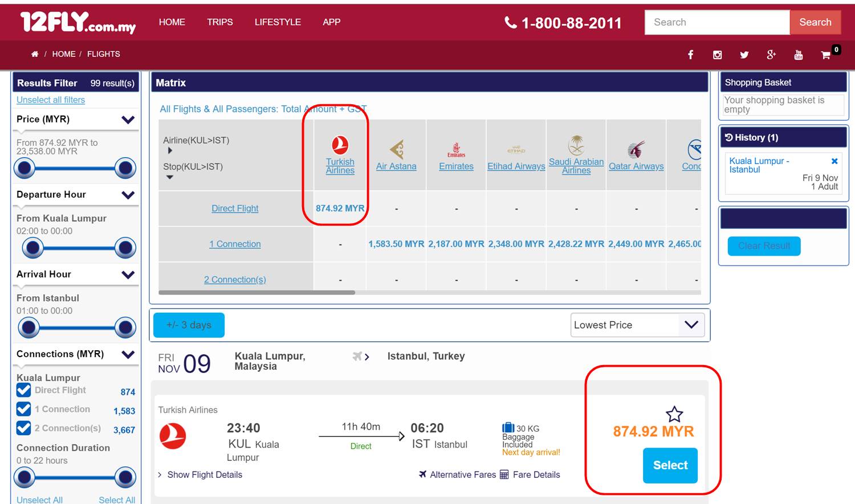The image size is (855, 504).
Task: Click Arrival Hour slider right handle
Action: point(125,327)
